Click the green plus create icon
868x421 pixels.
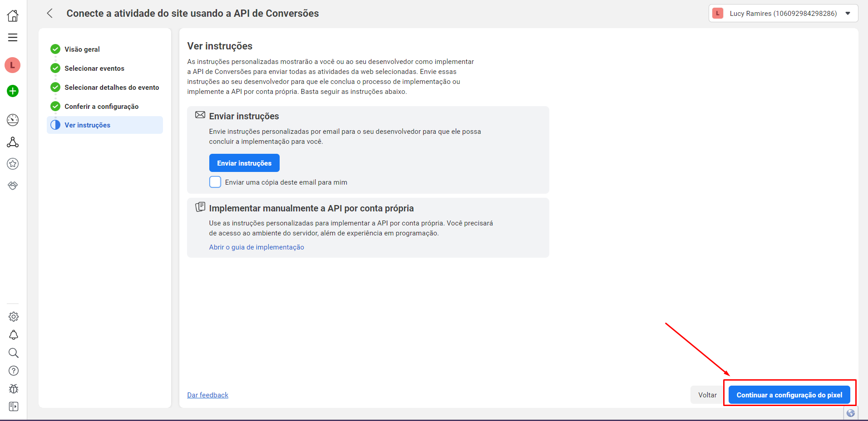[x=13, y=91]
